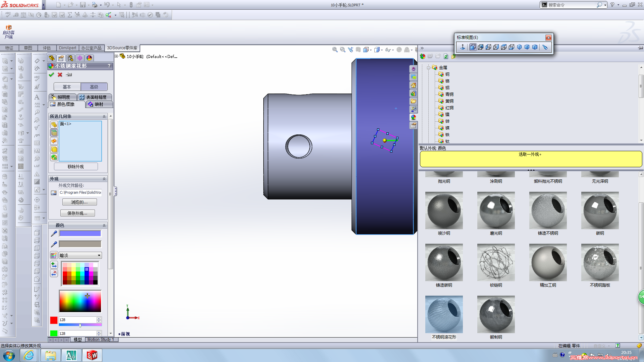Click the green checkmark to accept appearance

(x=51, y=75)
